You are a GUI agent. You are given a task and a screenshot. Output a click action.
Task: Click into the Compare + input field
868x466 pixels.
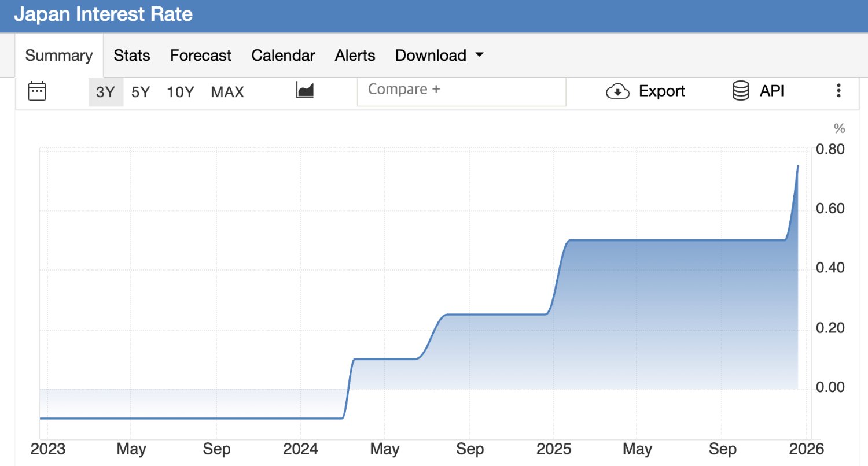pos(461,90)
